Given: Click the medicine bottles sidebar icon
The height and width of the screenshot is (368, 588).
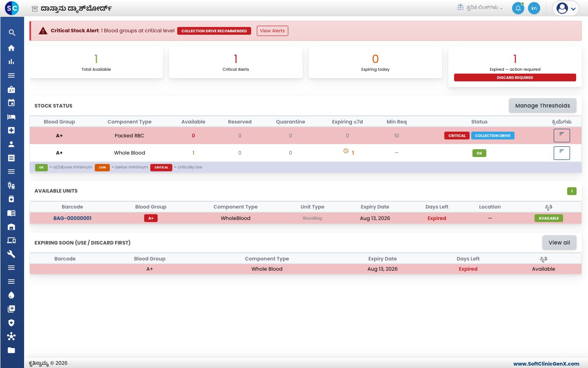Looking at the screenshot, I should [11, 185].
